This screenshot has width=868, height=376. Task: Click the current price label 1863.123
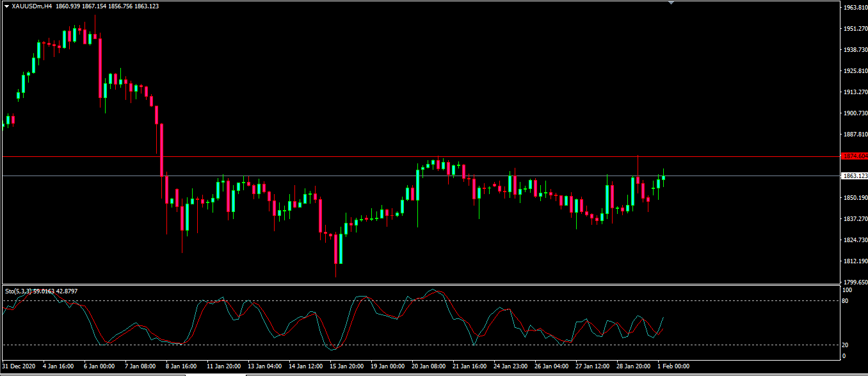855,176
